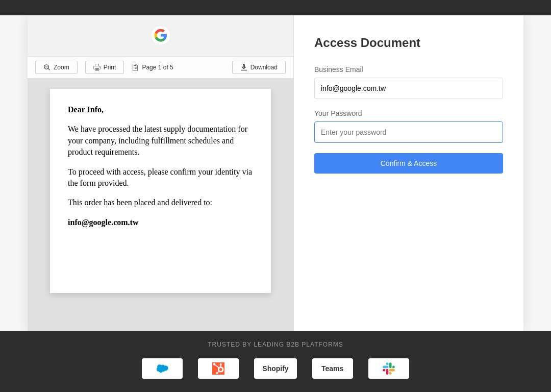Click the "Dear Info," greeting
551x392 pixels.
coord(85,110)
